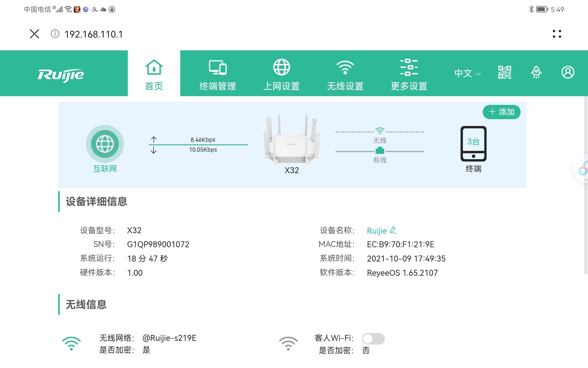Image resolution: width=588 pixels, height=368 pixels.
Task: Click the 3台 terminal device icon
Action: pyautogui.click(x=473, y=144)
